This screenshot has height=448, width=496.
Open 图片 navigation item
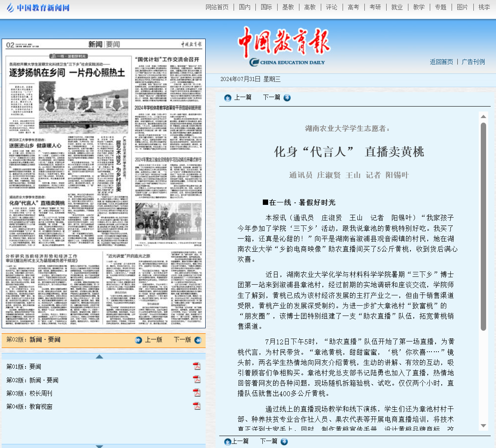pyautogui.click(x=463, y=7)
